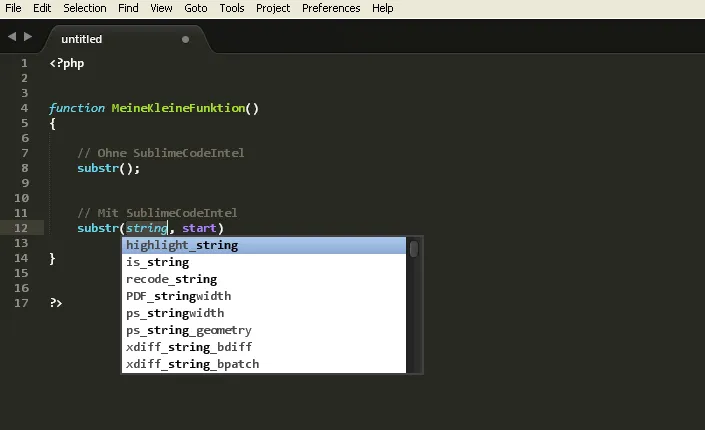Open the Tools menu
The width and height of the screenshot is (705, 430).
click(232, 8)
